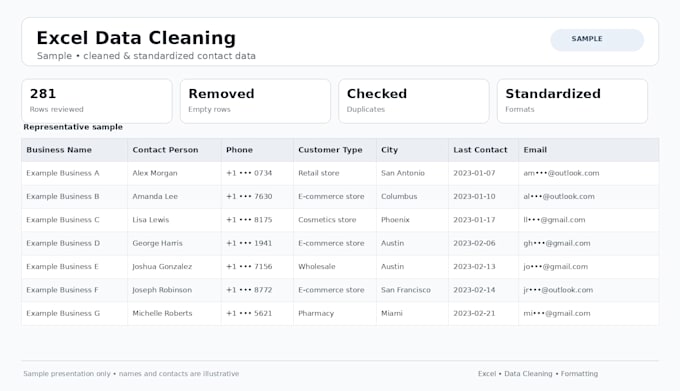Image resolution: width=680 pixels, height=391 pixels.
Task: Click the Contact Person column header
Action: click(165, 150)
